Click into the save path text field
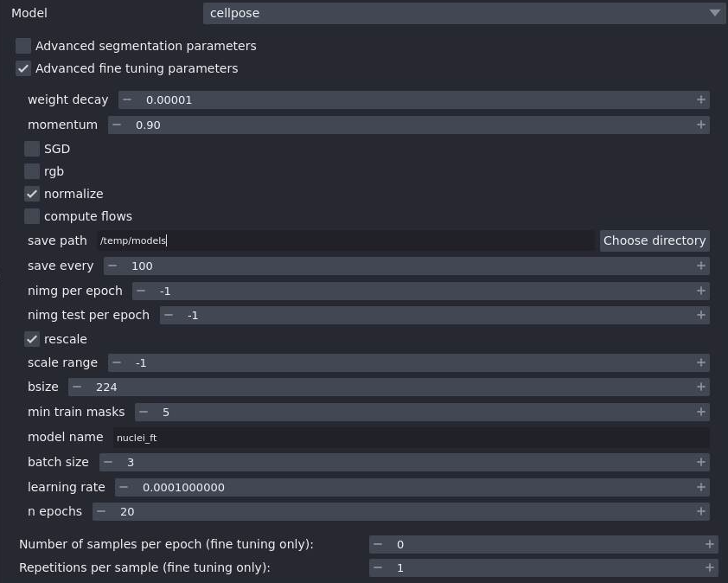 [x=346, y=240]
